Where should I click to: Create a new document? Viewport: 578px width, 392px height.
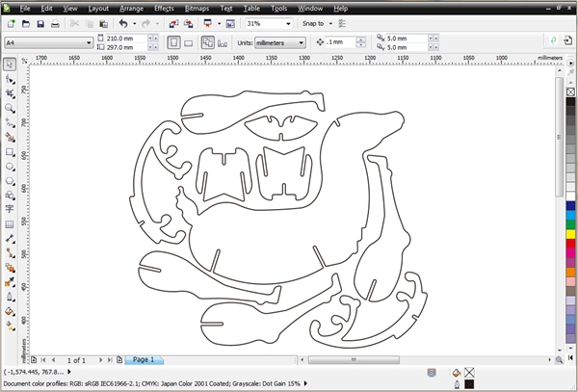[x=11, y=24]
